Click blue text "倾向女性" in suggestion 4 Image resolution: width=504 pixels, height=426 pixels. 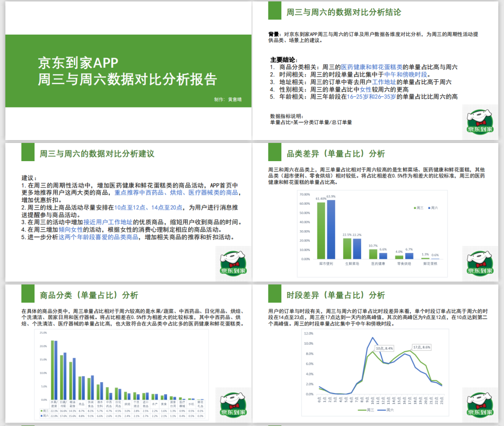click(71, 229)
